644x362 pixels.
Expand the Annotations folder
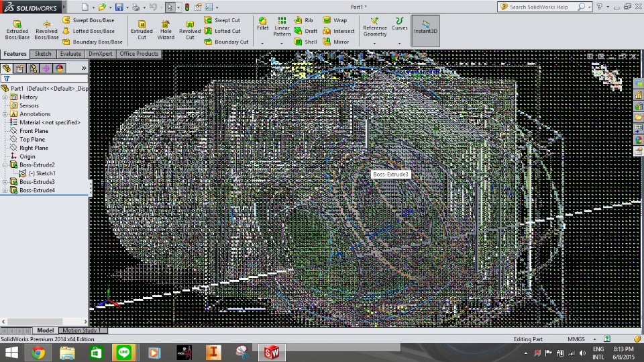5,114
